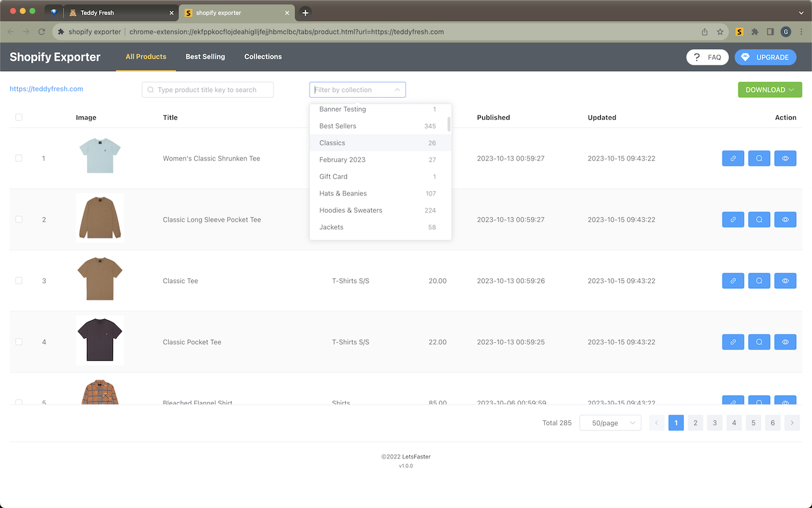Search icon for Classic Pocket Tee
Viewport: 812px width, 508px height.
[759, 342]
